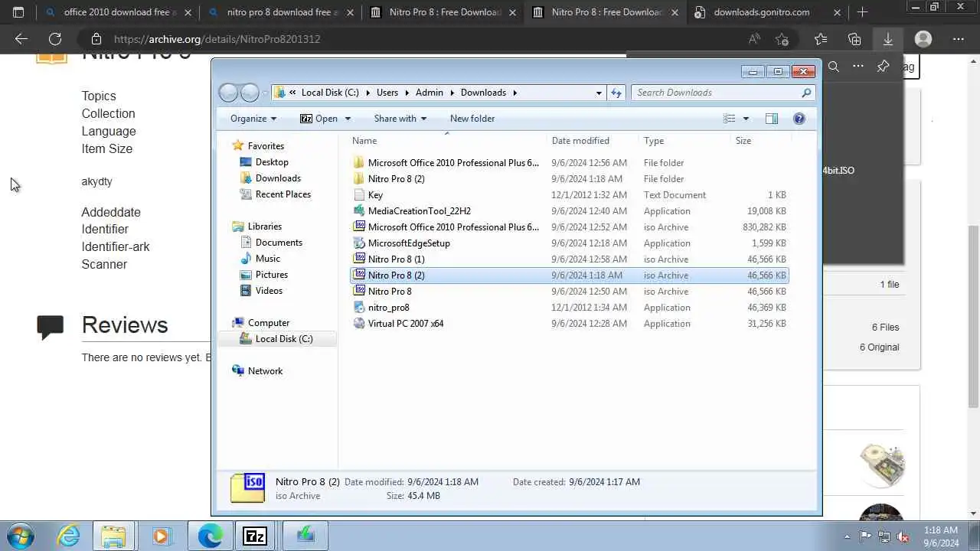Select the MediaCreationTool_22H2 application icon
980x551 pixels.
tap(359, 210)
